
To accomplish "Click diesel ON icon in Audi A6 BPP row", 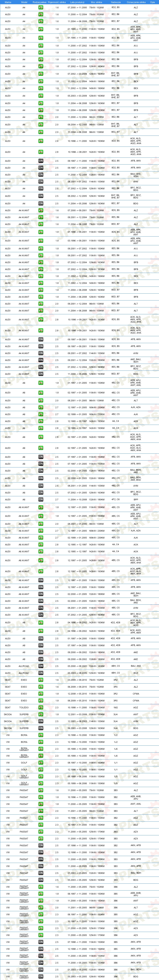I will tap(41, 500).
